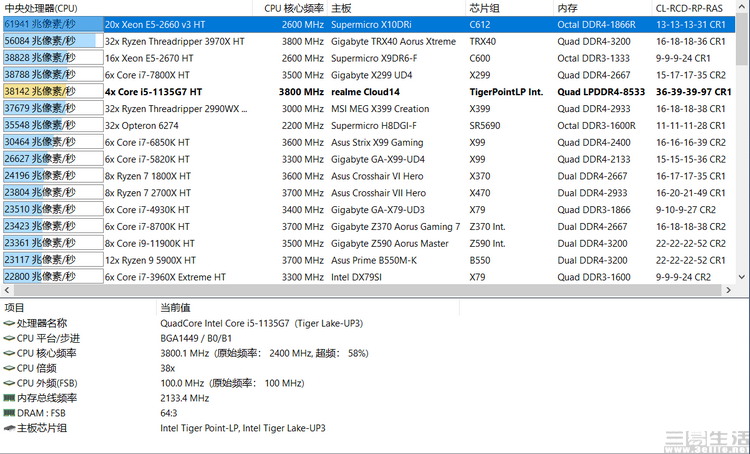Viewport: 750px width, 454px height.
Task: Click the horizontal scrollbar right arrow
Action: click(728, 290)
